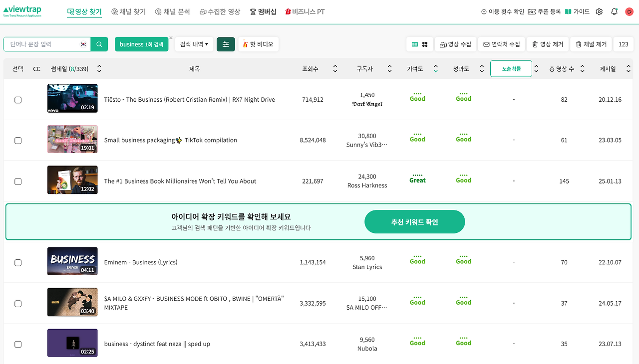The width and height of the screenshot is (639, 364).
Task: Sort by 구독자 column arrows
Action: [x=389, y=69]
